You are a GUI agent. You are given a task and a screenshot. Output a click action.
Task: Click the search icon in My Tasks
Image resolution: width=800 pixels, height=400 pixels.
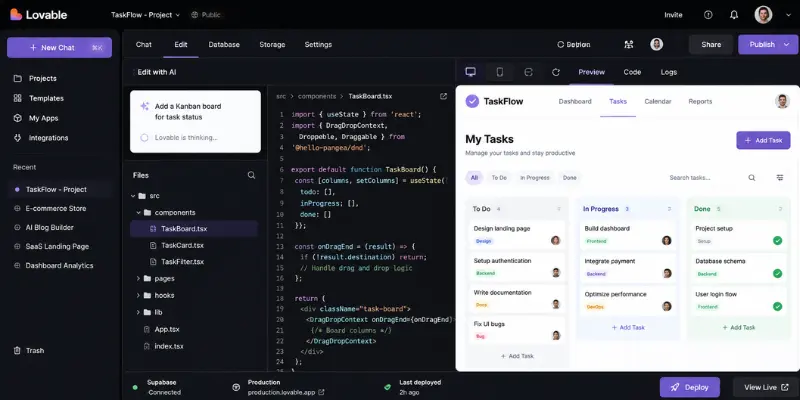(x=752, y=178)
